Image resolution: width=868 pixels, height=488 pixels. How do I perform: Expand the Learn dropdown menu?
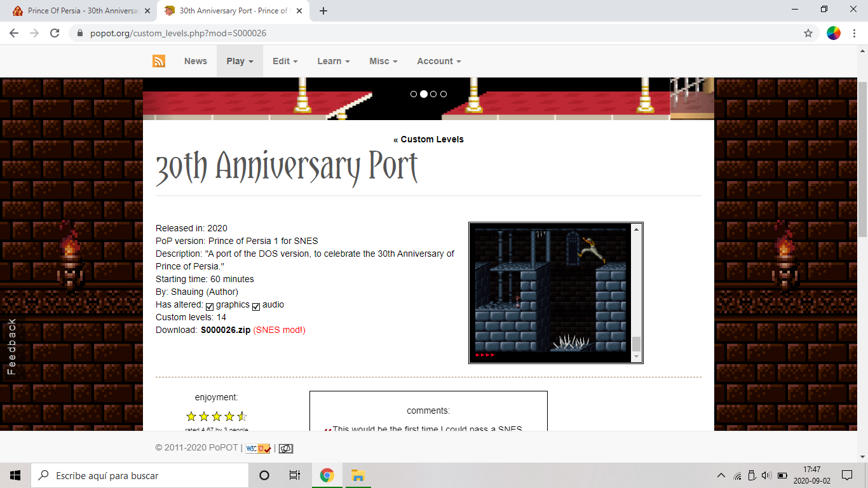[x=334, y=61]
